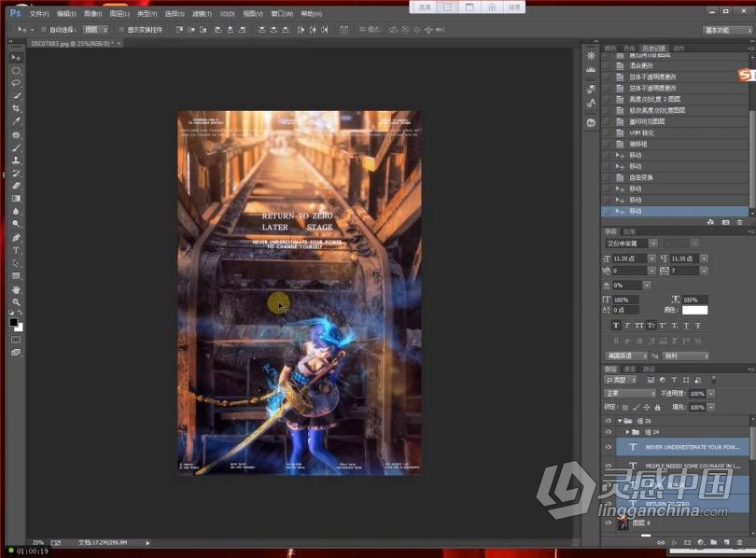Switch to the Channels tab
The width and height of the screenshot is (756, 558).
pyautogui.click(x=629, y=370)
